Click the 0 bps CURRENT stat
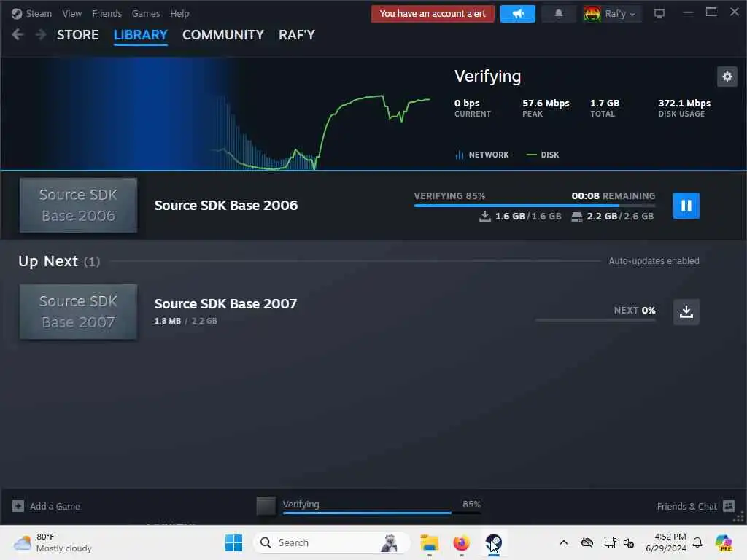Screen dimensions: 747x560 point(472,108)
